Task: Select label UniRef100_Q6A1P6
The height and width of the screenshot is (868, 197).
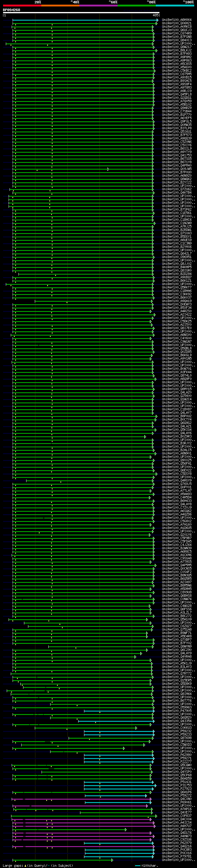Action: [177, 792]
